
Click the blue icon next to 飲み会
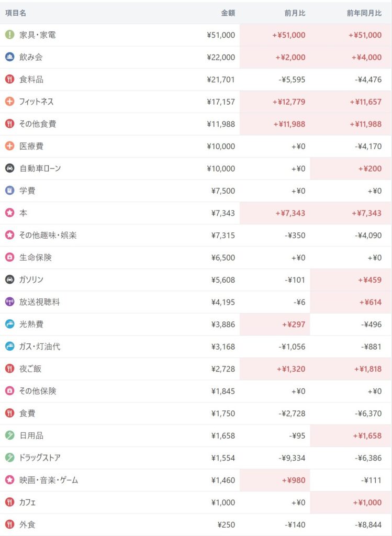[x=9, y=57]
